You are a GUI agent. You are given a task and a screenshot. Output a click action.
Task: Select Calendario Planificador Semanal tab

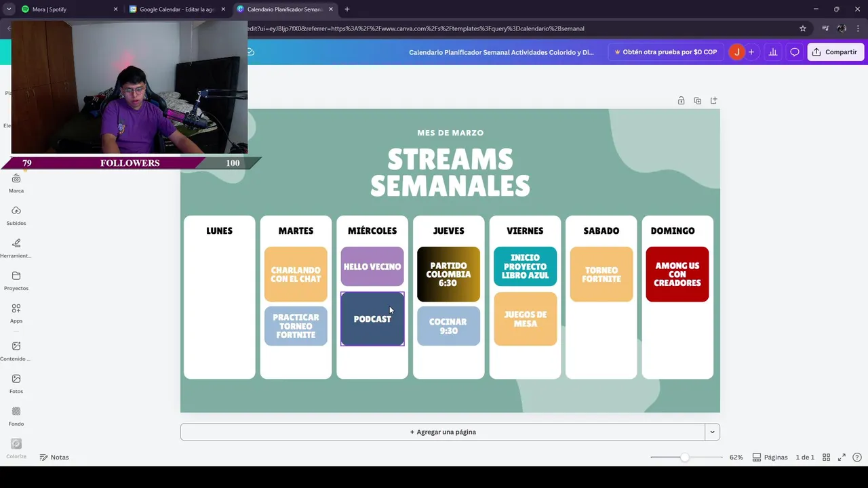tap(285, 9)
